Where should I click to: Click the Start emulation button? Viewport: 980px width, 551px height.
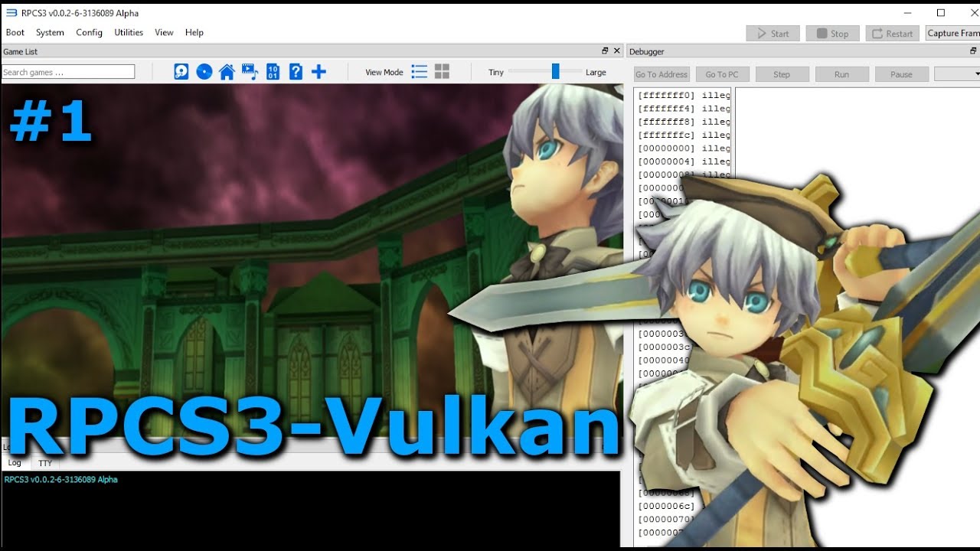[773, 33]
